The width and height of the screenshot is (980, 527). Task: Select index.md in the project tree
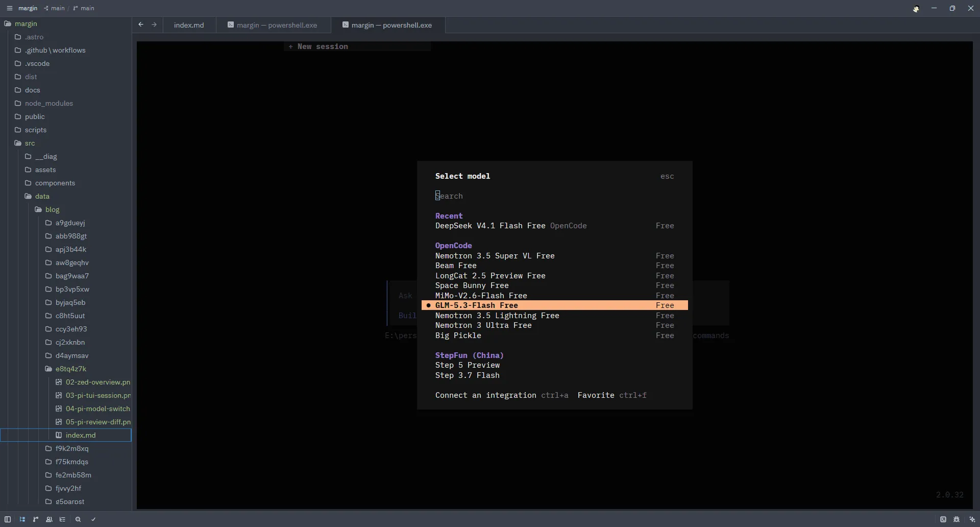[x=66, y=435]
